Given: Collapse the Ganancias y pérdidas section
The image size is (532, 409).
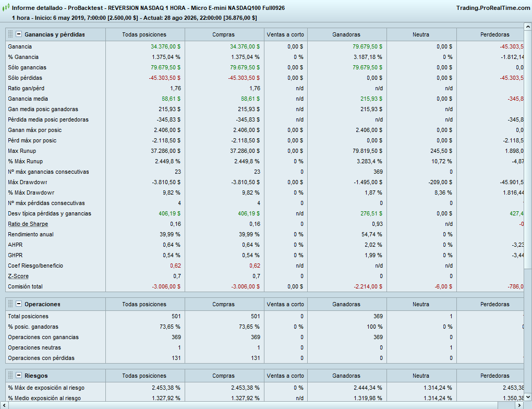Looking at the screenshot, I should click(x=19, y=34).
